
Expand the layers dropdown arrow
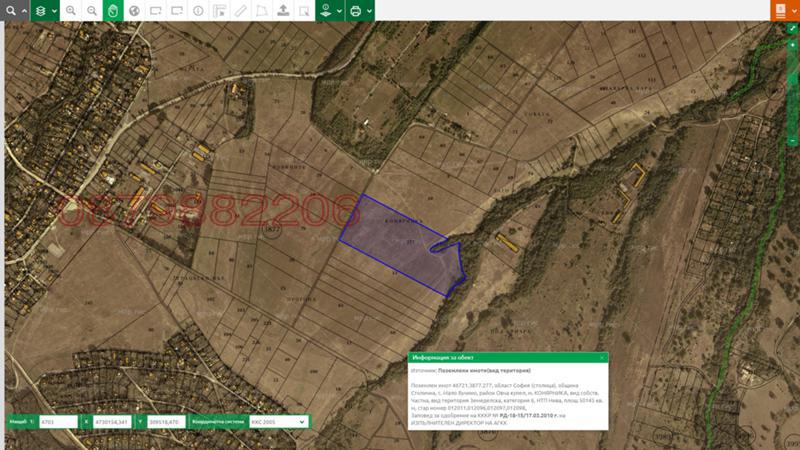pos(53,10)
